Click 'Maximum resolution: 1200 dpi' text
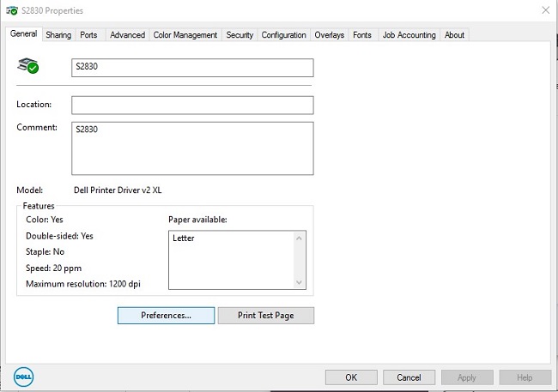The width and height of the screenshot is (558, 392). coord(83,284)
